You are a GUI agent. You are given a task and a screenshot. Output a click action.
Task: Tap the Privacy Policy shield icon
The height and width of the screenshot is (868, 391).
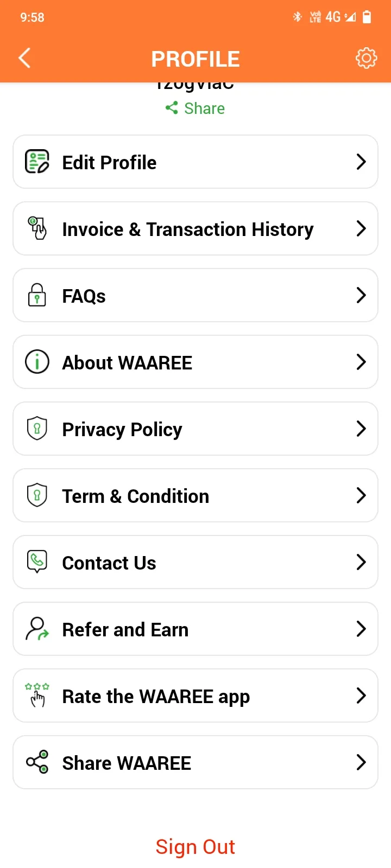click(x=37, y=429)
